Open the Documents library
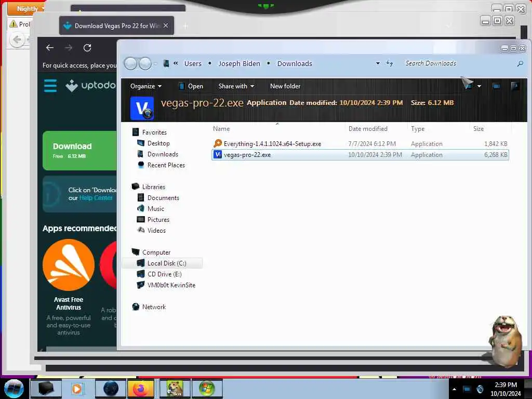Screen dimensions: 532x399 pos(163,198)
